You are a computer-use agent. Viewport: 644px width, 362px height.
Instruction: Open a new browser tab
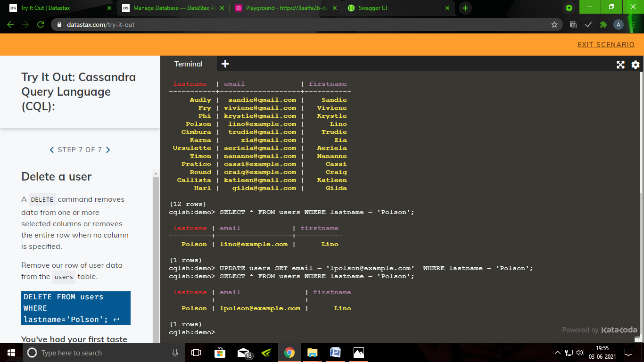coord(465,8)
